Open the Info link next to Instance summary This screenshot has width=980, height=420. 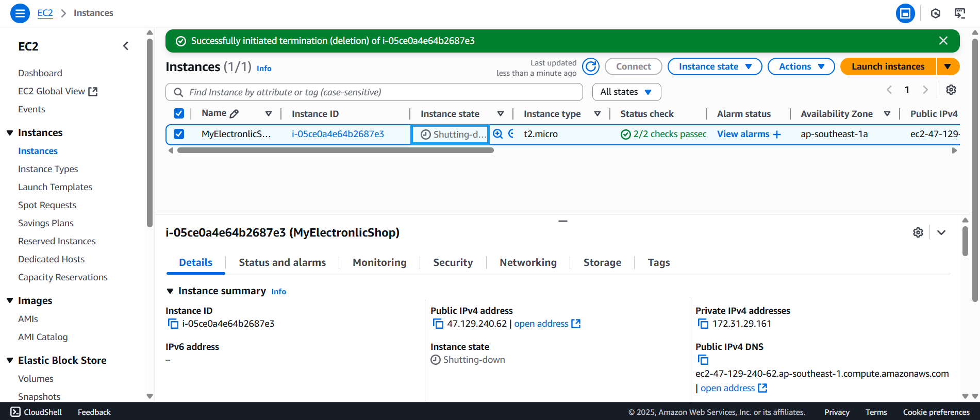(x=279, y=292)
